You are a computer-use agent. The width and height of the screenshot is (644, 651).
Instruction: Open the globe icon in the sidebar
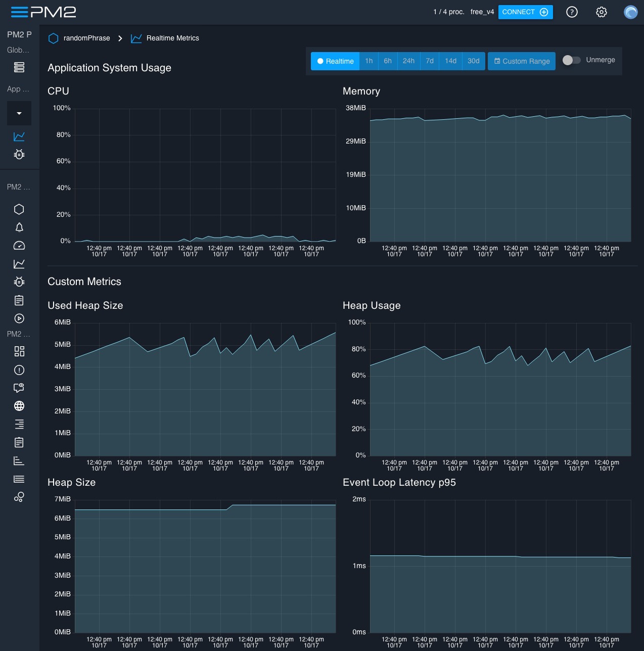click(19, 406)
